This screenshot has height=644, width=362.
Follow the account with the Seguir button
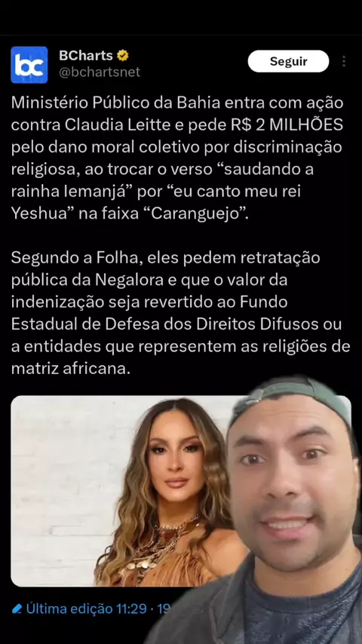tap(288, 62)
